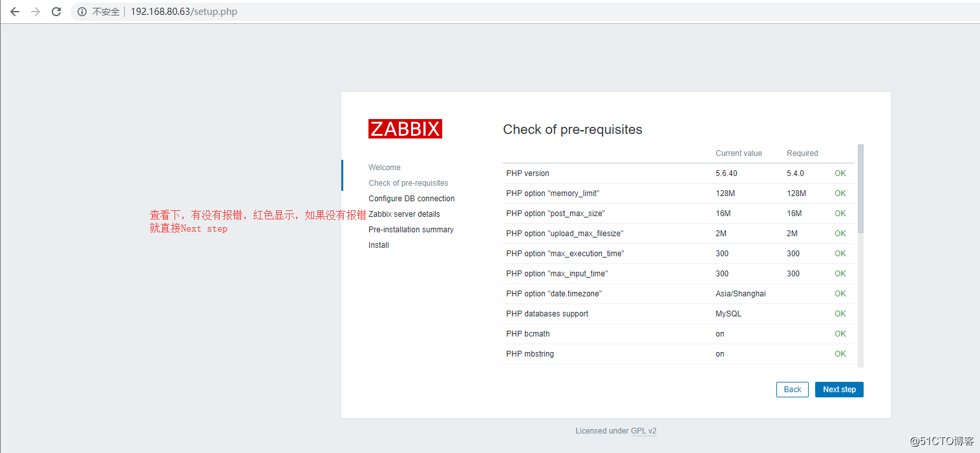Click the Asia/Shanghai timezone value

pos(741,294)
